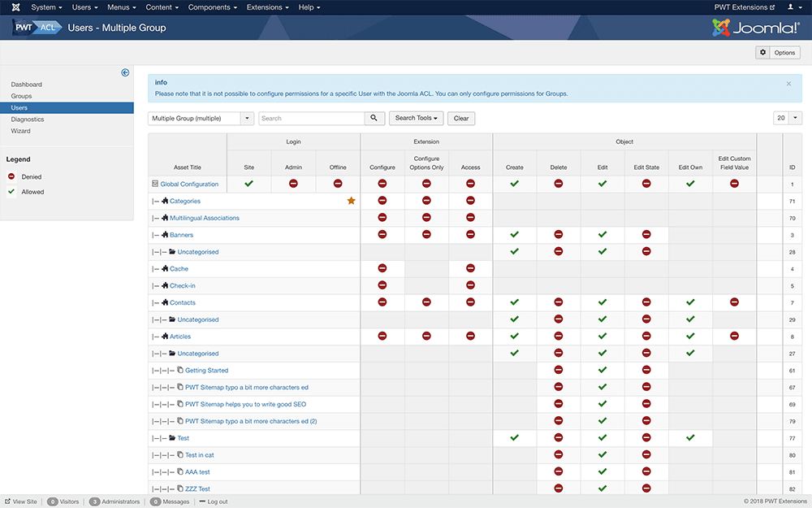
Task: Focus the Search input field
Action: (x=311, y=118)
